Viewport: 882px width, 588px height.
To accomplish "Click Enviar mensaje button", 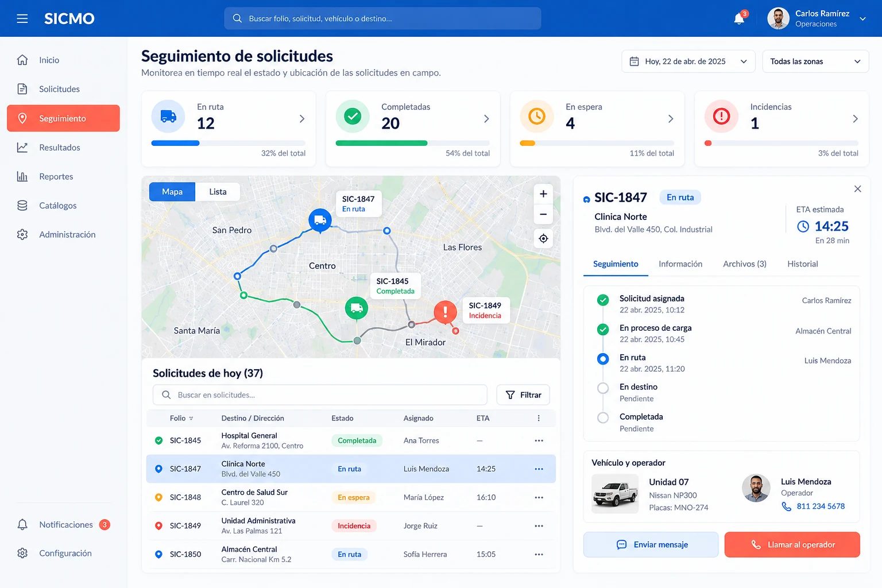I will (x=651, y=544).
